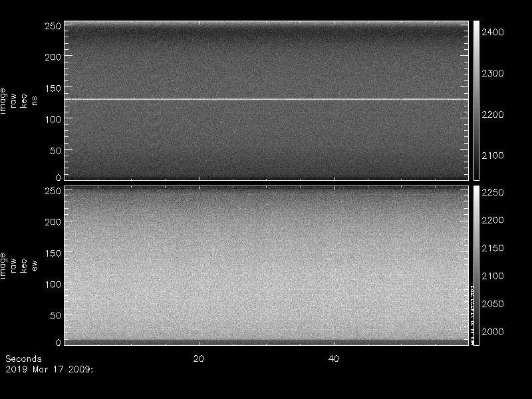Click the '2200' value on the bottom colorbar
The image size is (532, 399).
tap(493, 220)
